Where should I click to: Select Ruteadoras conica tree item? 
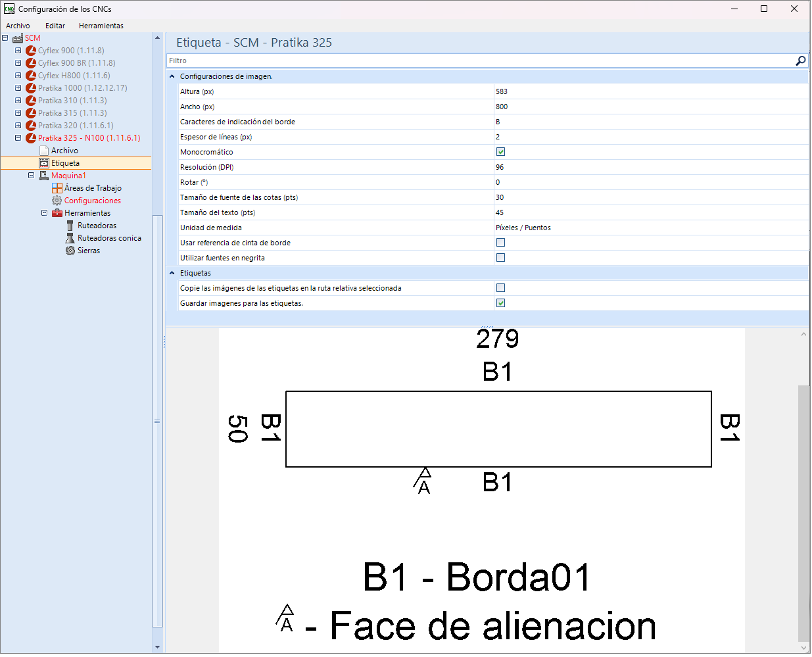109,238
